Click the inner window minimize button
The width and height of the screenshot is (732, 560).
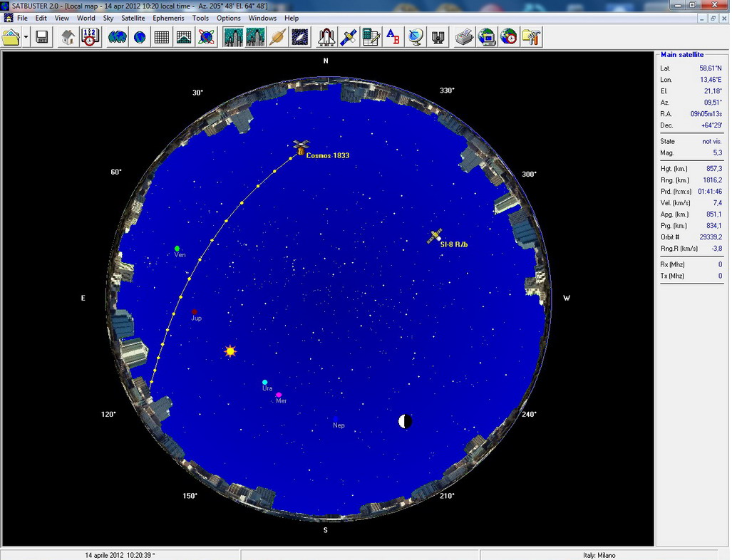701,19
